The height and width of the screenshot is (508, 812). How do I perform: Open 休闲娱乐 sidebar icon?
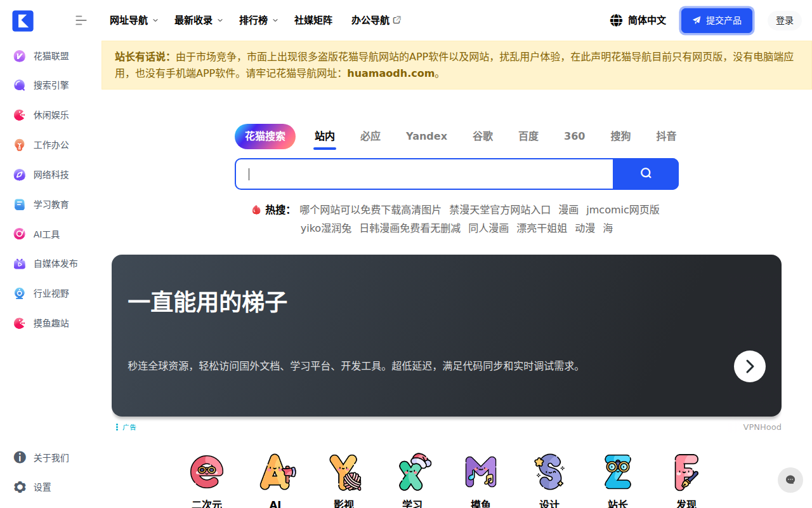point(20,115)
